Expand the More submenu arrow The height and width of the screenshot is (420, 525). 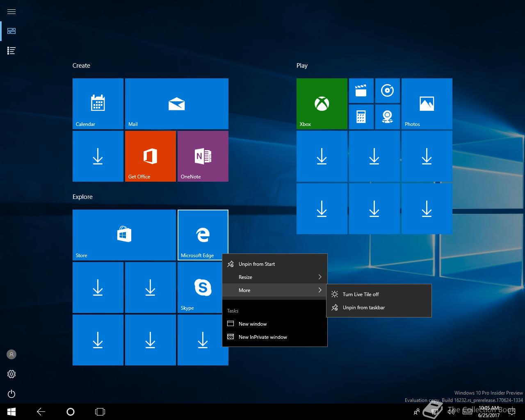tap(320, 290)
